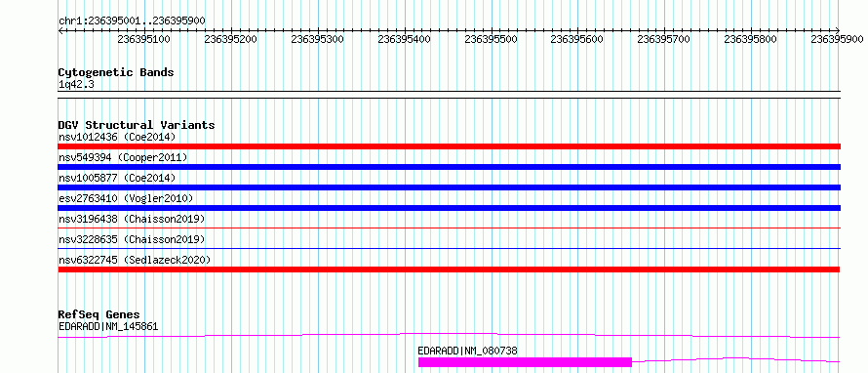The image size is (868, 373).
Task: Open the nsv3196438 (Chaisson2019) label
Action: click(132, 219)
